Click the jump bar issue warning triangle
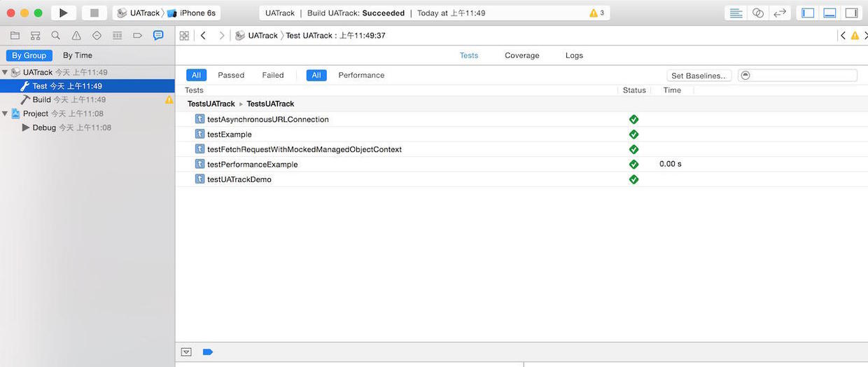 point(855,35)
